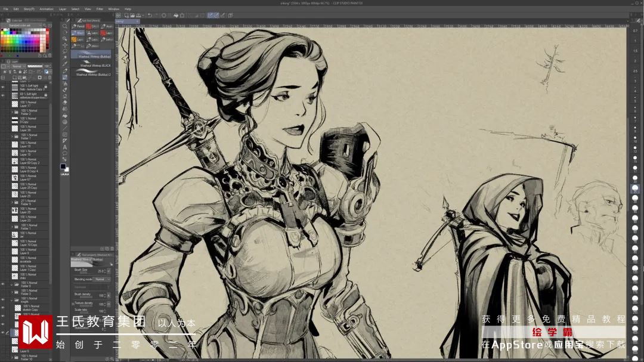
Task: Collapse Folder 6 in layer list
Action: 12,284
